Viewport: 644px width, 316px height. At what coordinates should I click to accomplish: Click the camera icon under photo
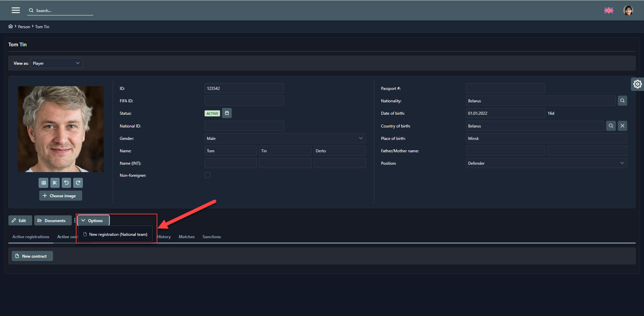(44, 183)
